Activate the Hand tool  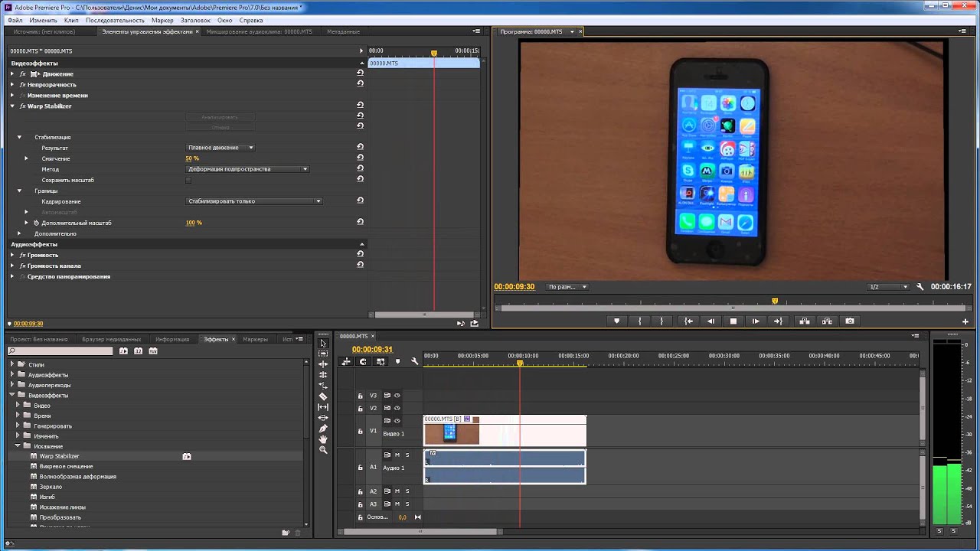pyautogui.click(x=323, y=439)
